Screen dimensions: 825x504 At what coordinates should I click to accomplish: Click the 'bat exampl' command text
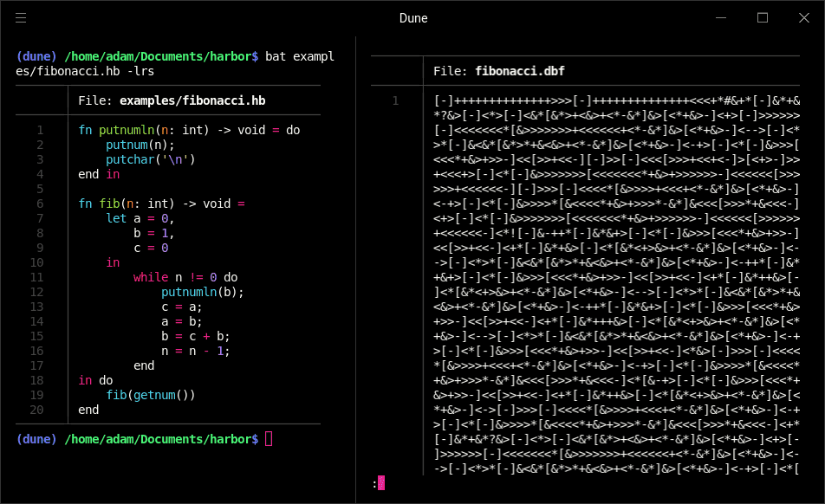[x=299, y=56]
